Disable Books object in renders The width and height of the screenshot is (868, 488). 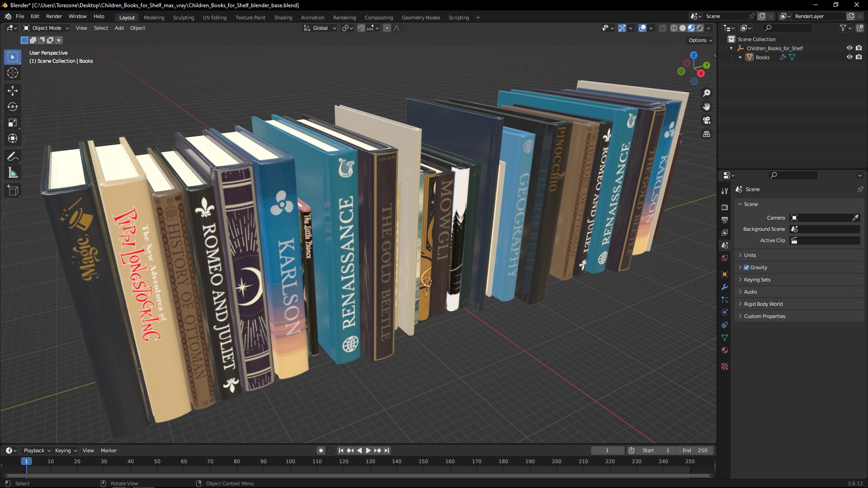click(859, 57)
